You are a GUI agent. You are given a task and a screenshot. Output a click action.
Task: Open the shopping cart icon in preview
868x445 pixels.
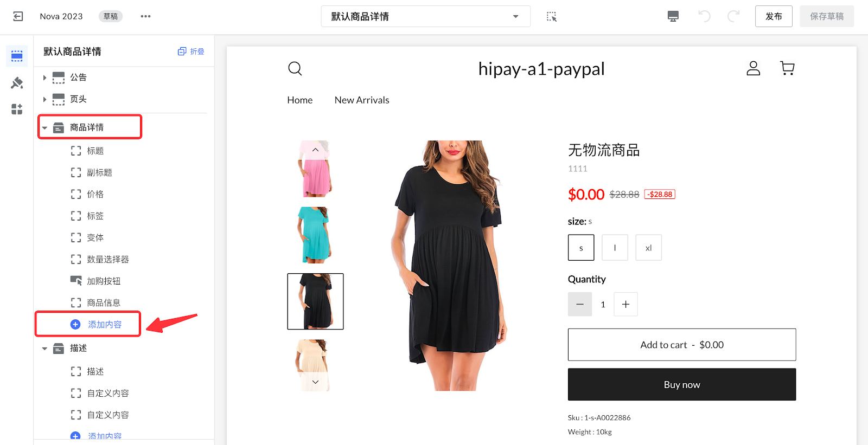coord(787,68)
